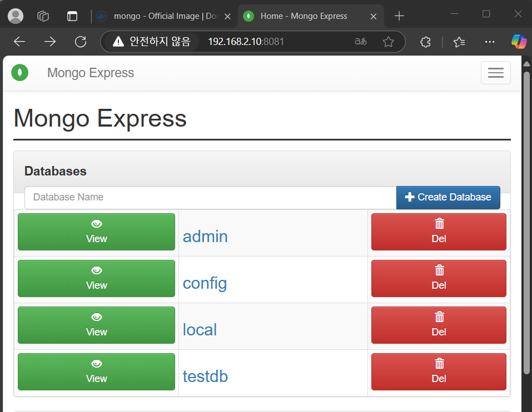Delete the config database

(439, 279)
